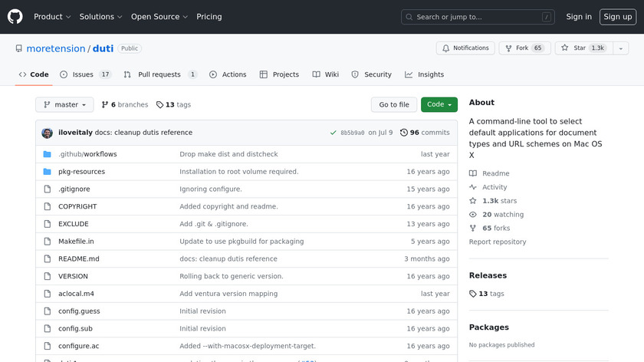Open 13 tags link under Releases
The height and width of the screenshot is (362, 644).
(486, 294)
